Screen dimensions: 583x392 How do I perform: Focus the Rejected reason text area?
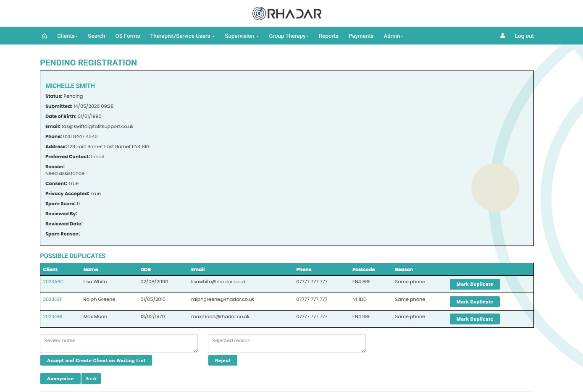(287, 344)
